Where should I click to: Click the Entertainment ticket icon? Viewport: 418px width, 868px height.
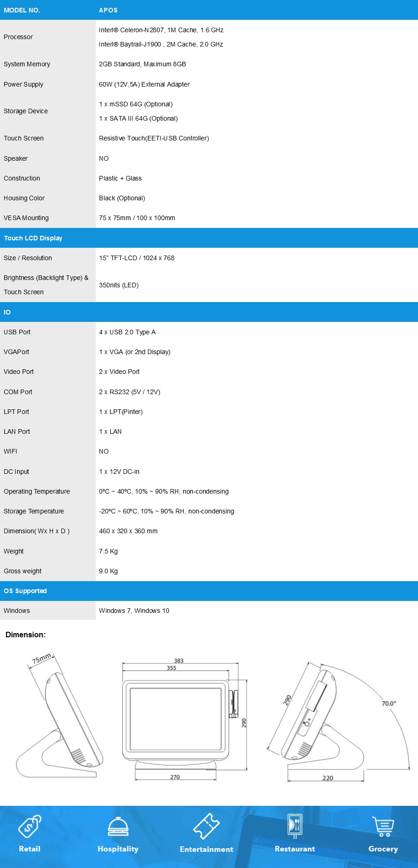206,826
